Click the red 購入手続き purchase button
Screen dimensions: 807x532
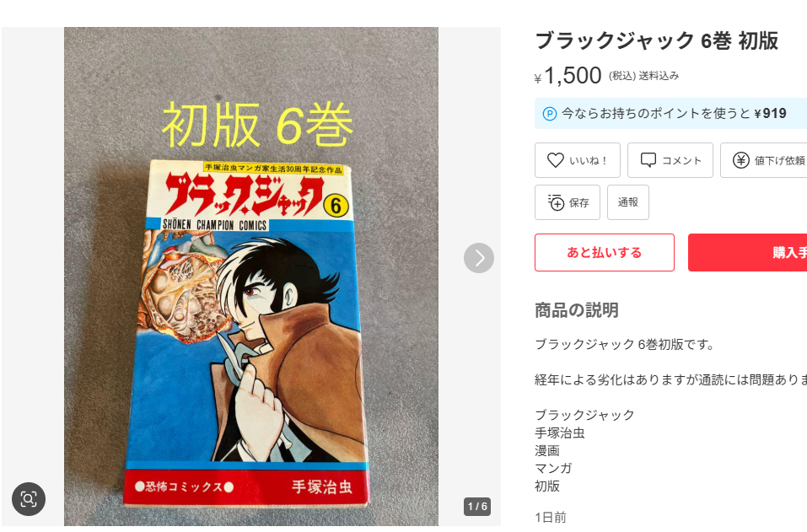click(x=747, y=253)
